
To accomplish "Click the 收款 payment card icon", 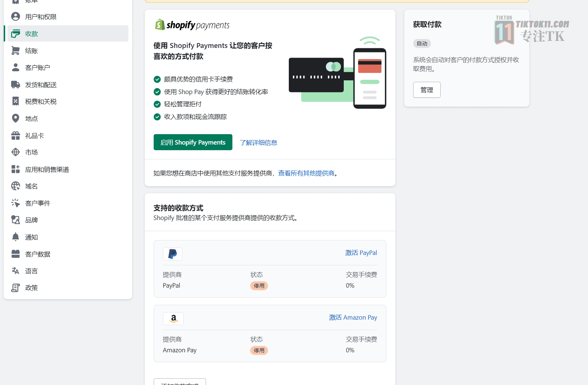I will [16, 33].
